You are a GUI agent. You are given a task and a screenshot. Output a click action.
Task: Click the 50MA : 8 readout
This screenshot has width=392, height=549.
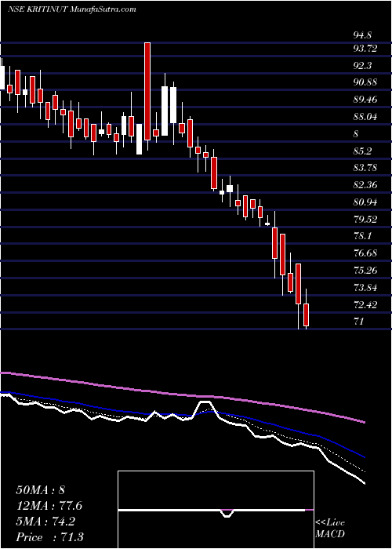point(41,490)
